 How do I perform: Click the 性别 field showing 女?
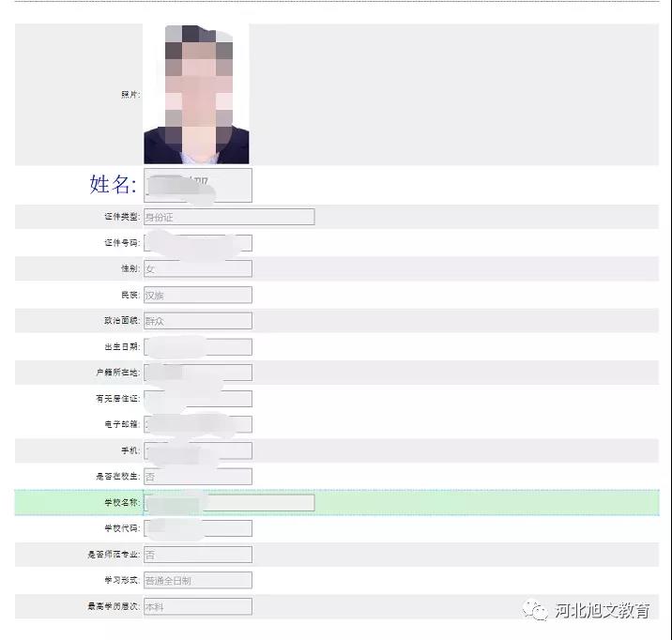198,268
